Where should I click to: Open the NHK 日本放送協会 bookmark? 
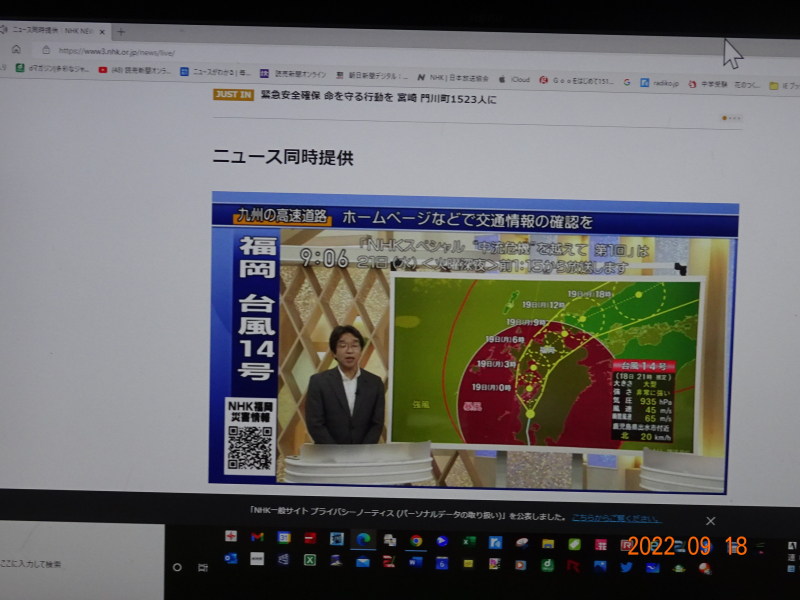[x=453, y=78]
